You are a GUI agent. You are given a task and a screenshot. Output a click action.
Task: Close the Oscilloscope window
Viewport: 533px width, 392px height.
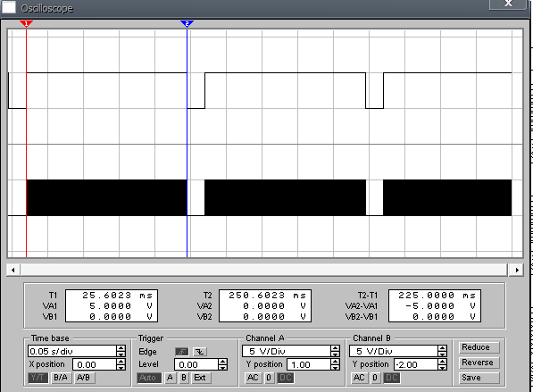[x=508, y=4]
